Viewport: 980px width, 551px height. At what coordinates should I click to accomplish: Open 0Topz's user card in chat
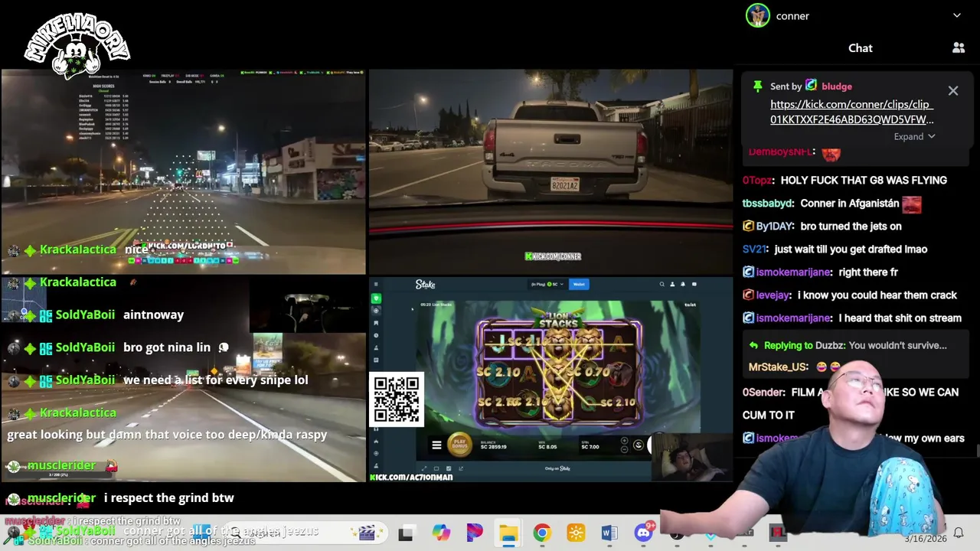pos(758,180)
